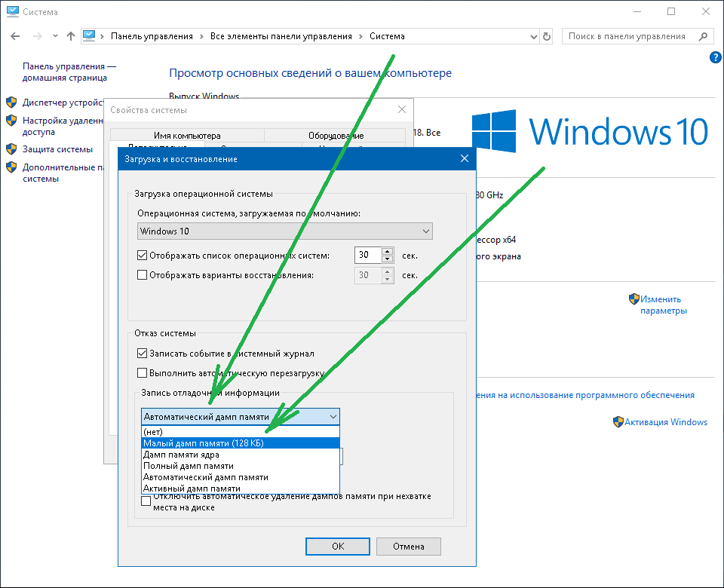Click the refresh icon beside the address bar

coord(547,36)
